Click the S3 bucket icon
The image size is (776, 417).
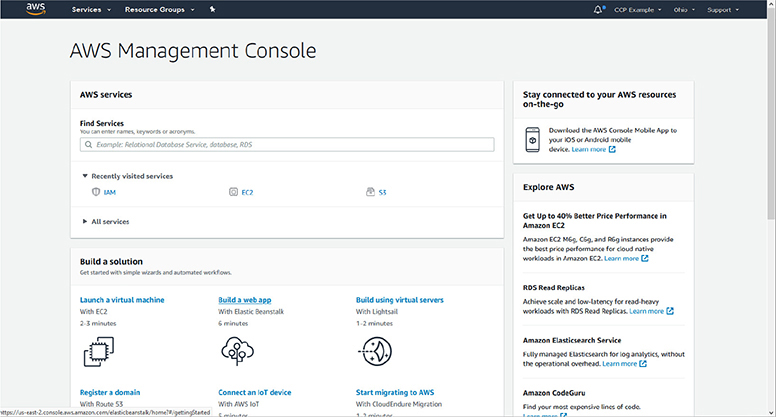[370, 191]
